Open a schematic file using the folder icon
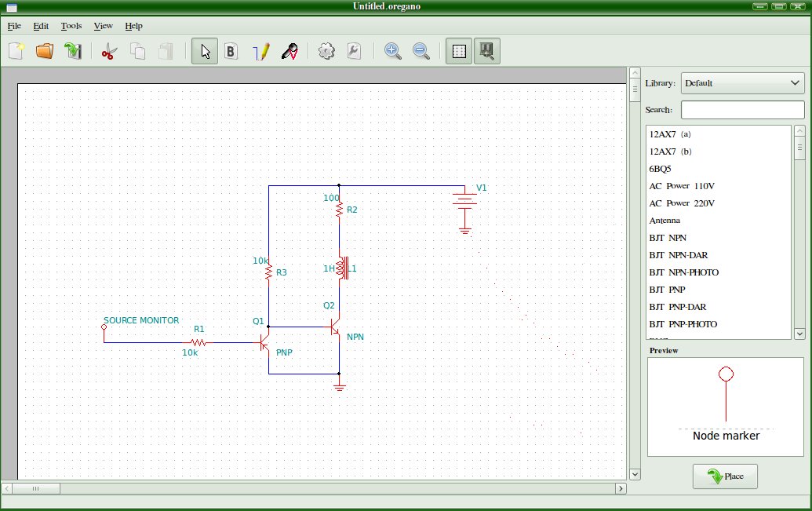This screenshot has height=511, width=812. point(45,52)
